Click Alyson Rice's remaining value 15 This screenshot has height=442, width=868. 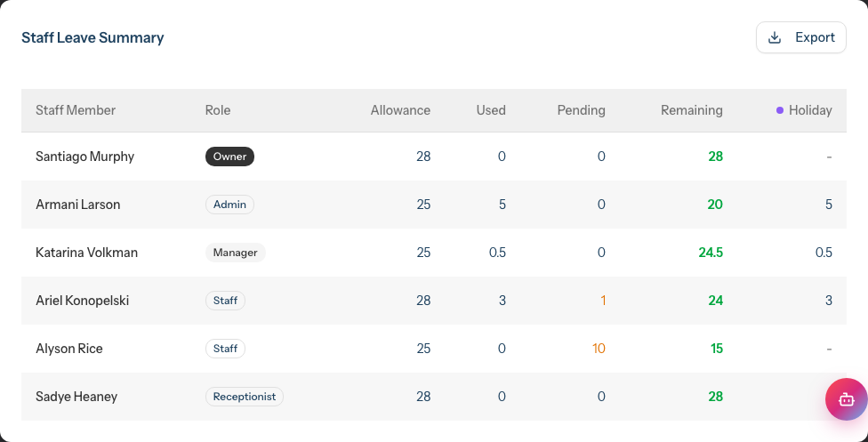(716, 349)
